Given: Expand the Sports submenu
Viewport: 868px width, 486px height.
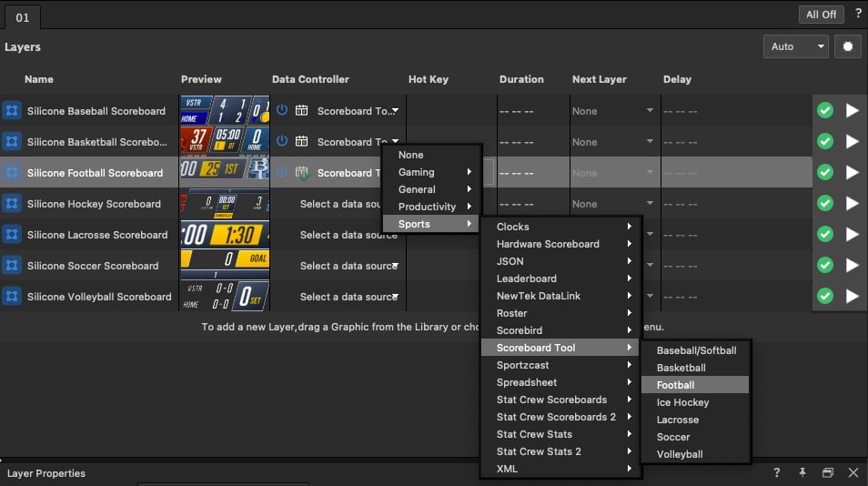Looking at the screenshot, I should click(x=430, y=224).
